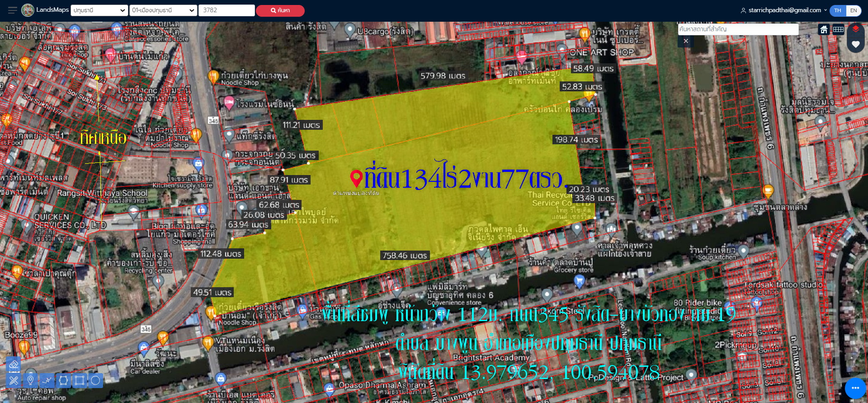Select the pencil and ruler measure tool
868x403 pixels.
coord(14,380)
